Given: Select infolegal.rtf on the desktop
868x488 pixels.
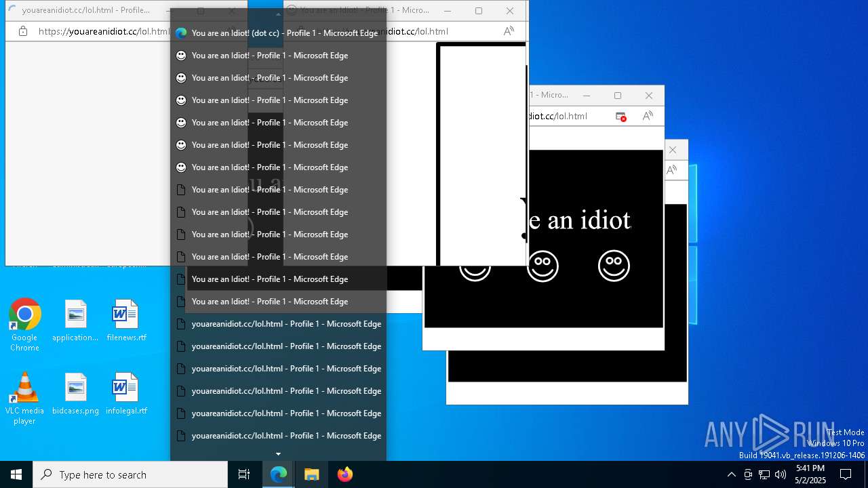Looking at the screenshot, I should point(126,394).
